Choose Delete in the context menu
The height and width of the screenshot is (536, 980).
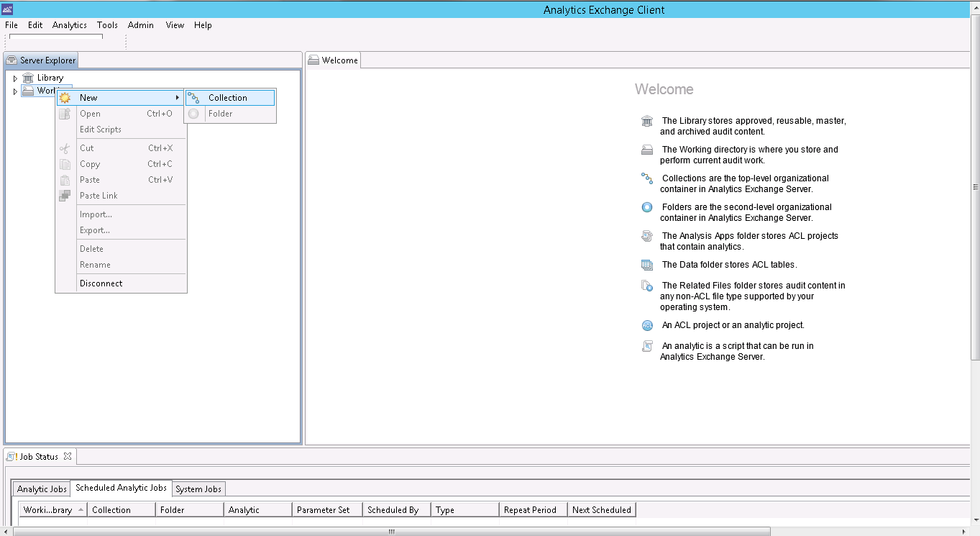(x=121, y=249)
